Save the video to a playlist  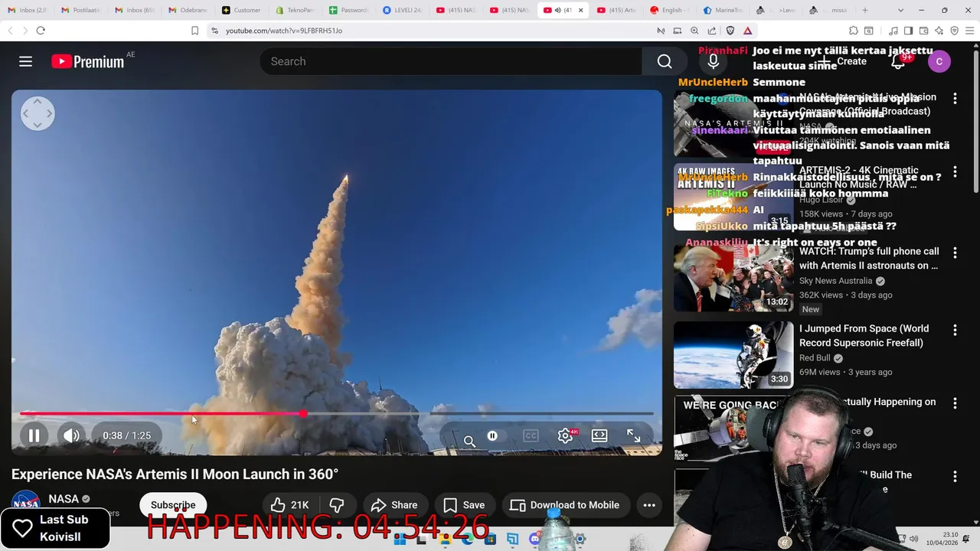tap(464, 505)
